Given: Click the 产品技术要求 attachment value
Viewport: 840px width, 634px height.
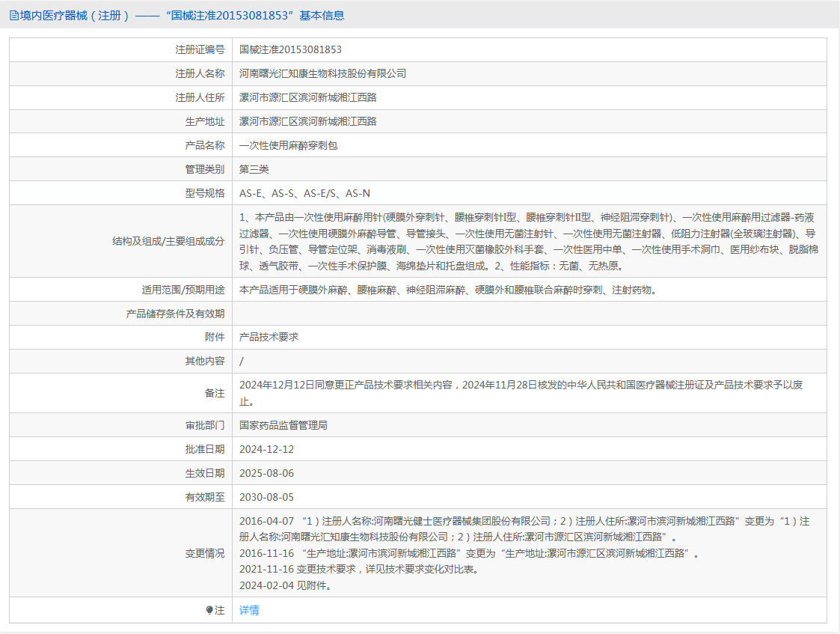Looking at the screenshot, I should pyautogui.click(x=269, y=337).
